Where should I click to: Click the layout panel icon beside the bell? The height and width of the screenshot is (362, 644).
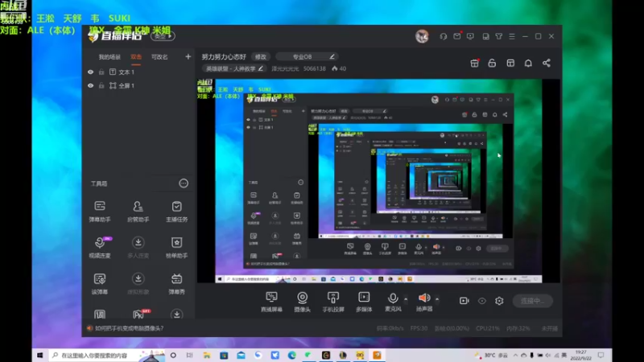coord(510,64)
